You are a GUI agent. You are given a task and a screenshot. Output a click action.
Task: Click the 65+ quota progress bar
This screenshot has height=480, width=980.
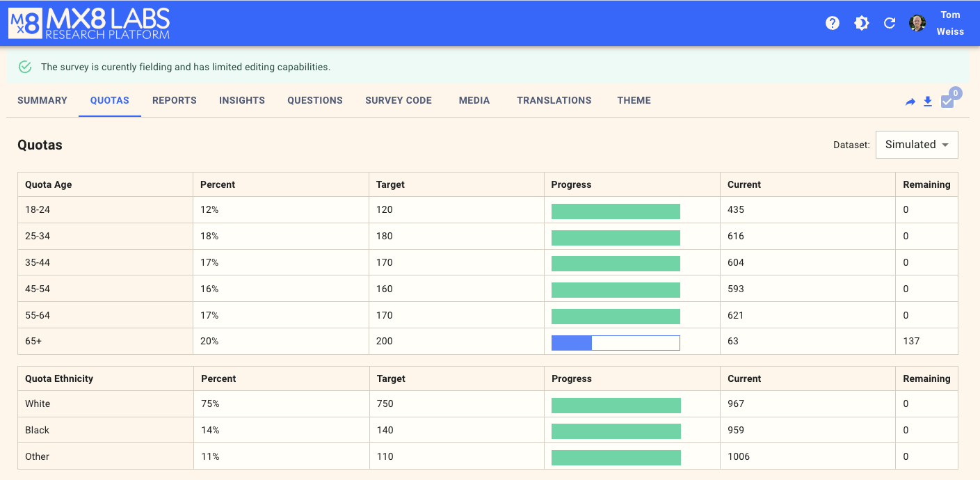(x=616, y=342)
